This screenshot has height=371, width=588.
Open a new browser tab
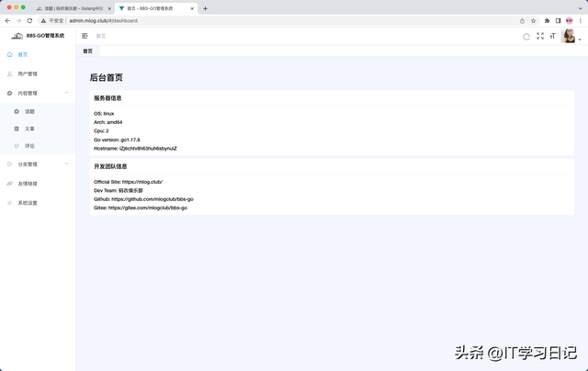click(205, 8)
